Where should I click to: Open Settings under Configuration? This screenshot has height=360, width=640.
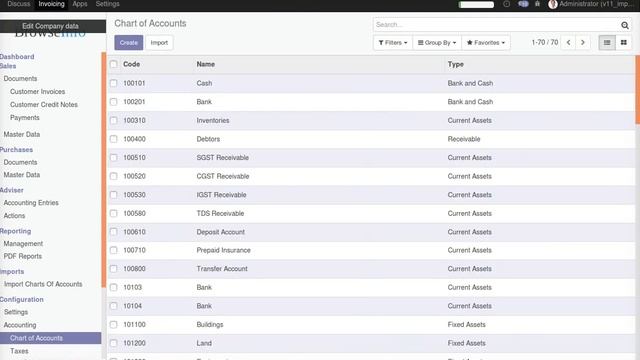[x=16, y=312]
